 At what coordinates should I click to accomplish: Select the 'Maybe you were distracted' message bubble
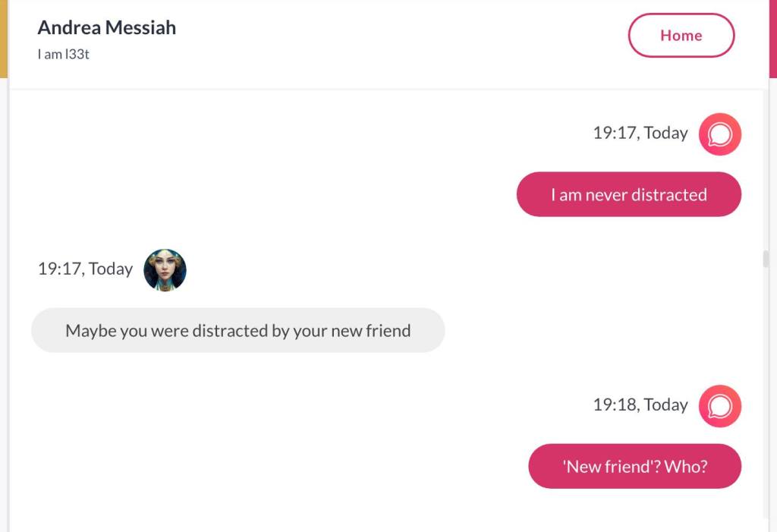tap(238, 330)
